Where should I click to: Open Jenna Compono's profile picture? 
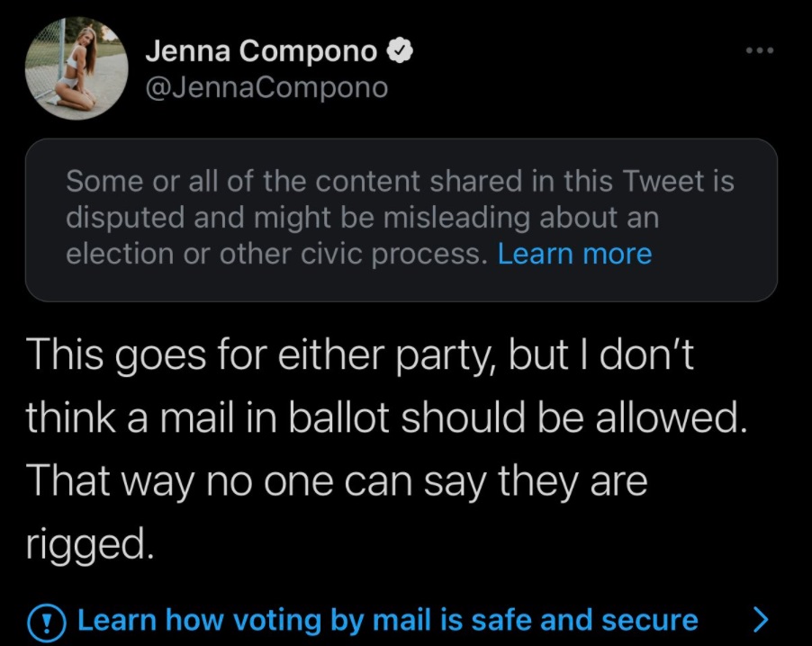pos(77,68)
